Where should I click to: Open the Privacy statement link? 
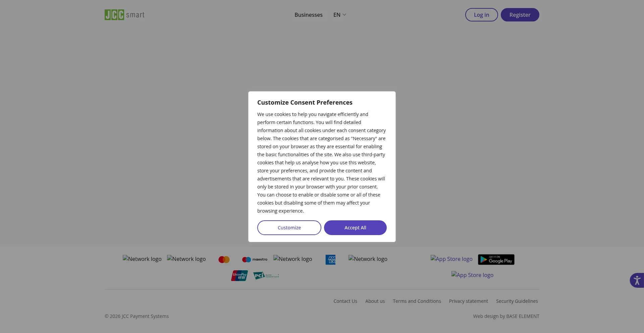point(469,301)
